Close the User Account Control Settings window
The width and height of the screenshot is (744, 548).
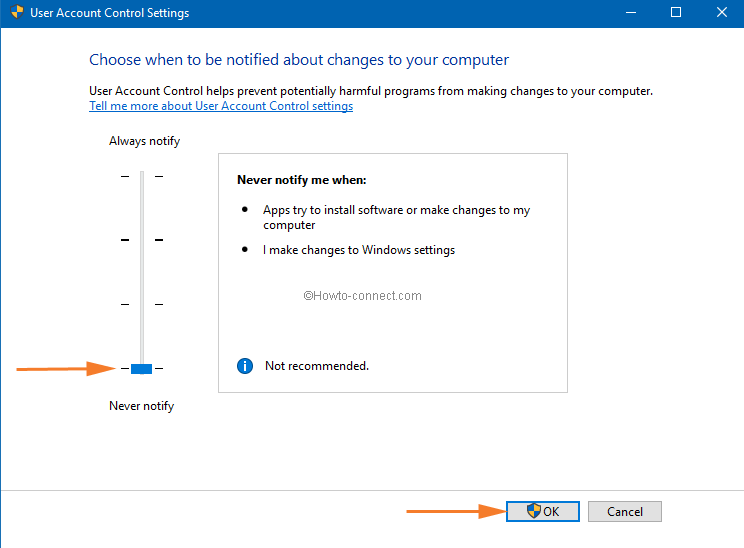tap(722, 13)
